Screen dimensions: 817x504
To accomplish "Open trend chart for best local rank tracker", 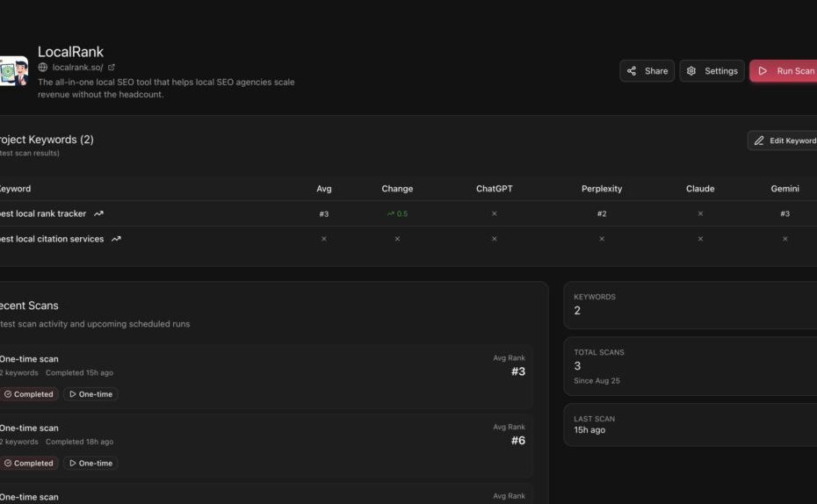I will point(98,213).
